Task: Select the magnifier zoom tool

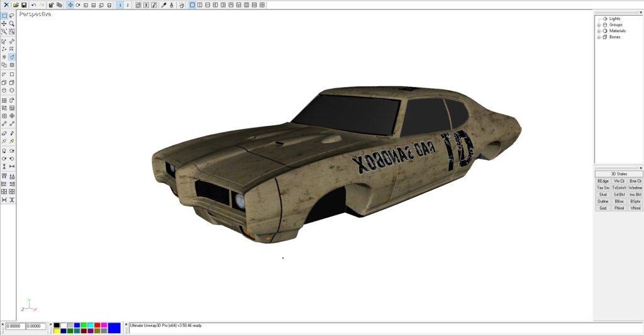Action: (x=12, y=23)
